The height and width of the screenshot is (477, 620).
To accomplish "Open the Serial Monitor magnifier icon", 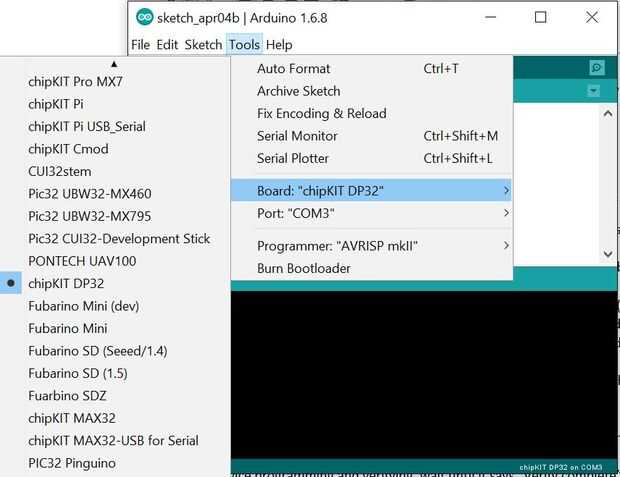I will [x=596, y=68].
